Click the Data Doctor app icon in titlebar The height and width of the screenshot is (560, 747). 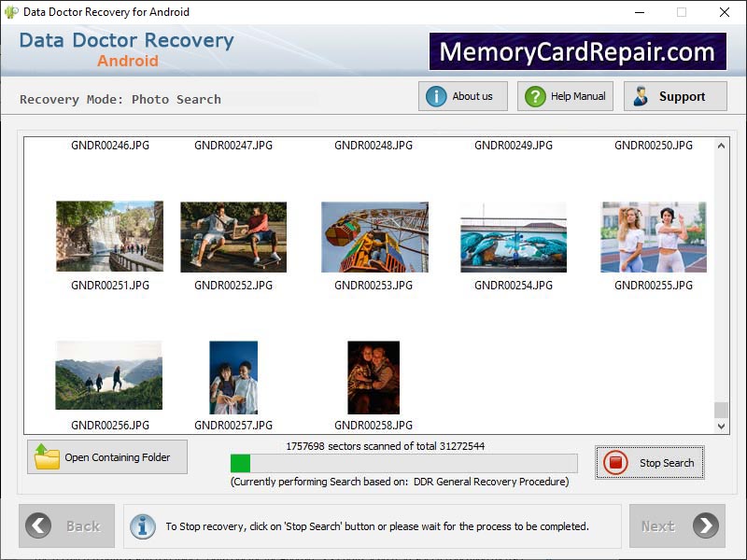pyautogui.click(x=10, y=12)
